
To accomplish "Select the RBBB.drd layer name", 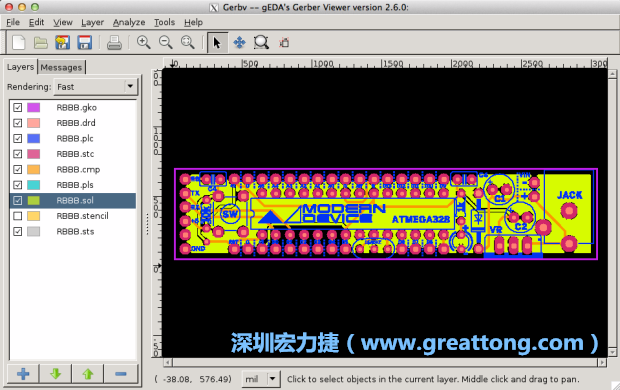I will pos(76,123).
